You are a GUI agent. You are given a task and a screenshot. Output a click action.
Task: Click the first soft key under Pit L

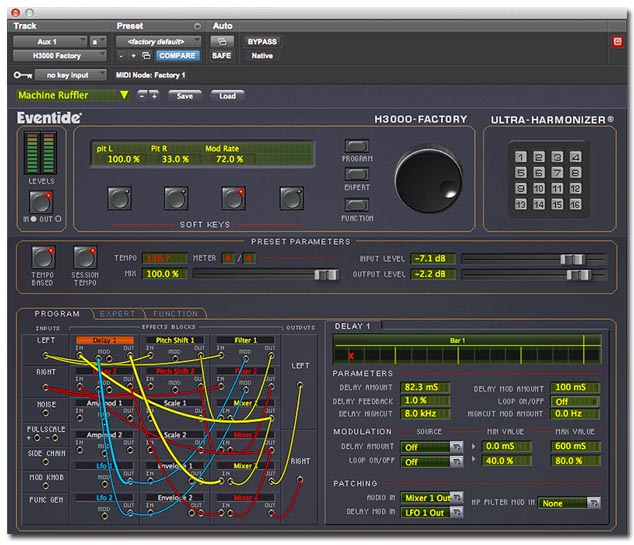click(119, 198)
